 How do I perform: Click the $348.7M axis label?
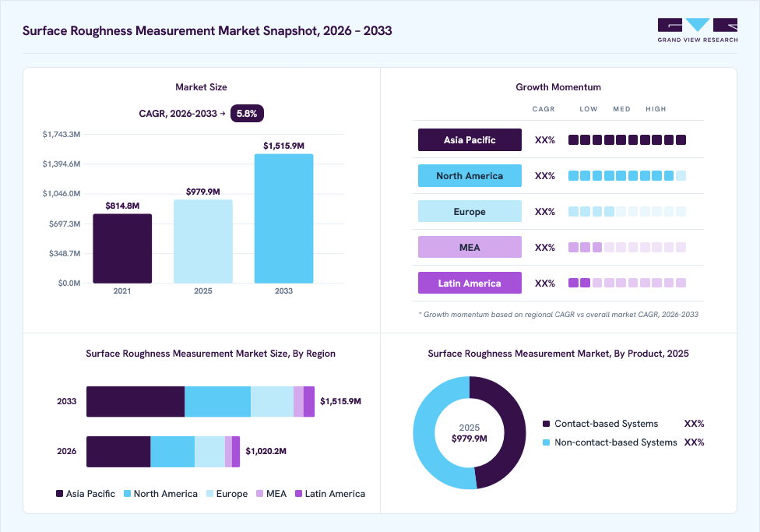tap(65, 253)
